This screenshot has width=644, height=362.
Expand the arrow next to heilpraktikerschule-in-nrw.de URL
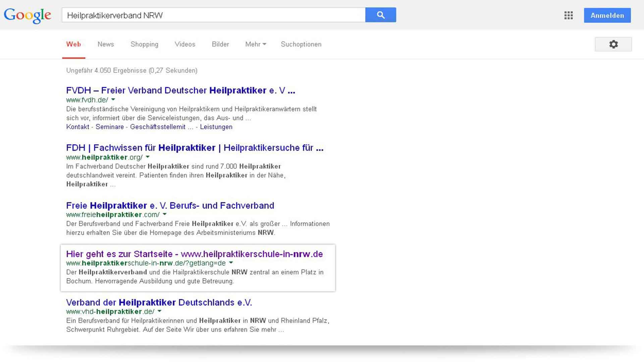click(x=231, y=263)
